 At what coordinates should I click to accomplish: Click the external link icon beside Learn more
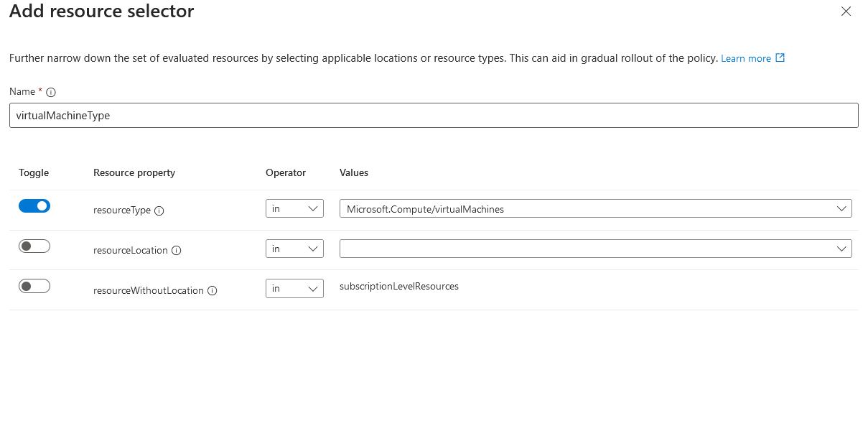pos(780,58)
